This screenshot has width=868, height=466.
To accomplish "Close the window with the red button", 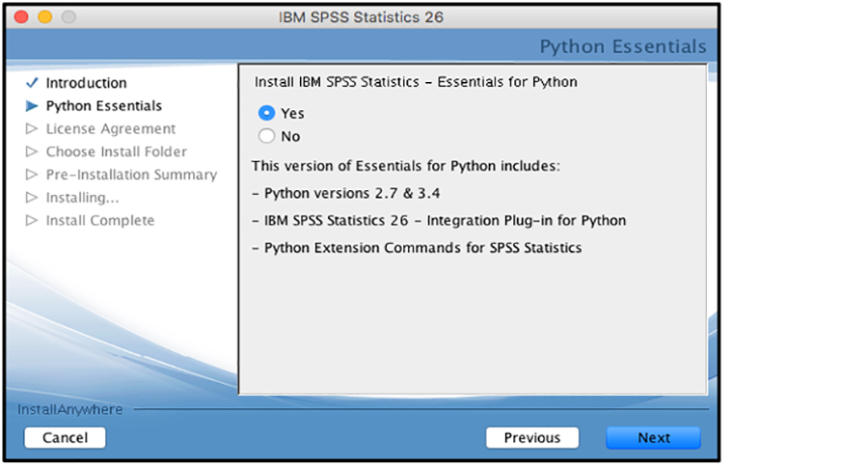I will click(21, 17).
